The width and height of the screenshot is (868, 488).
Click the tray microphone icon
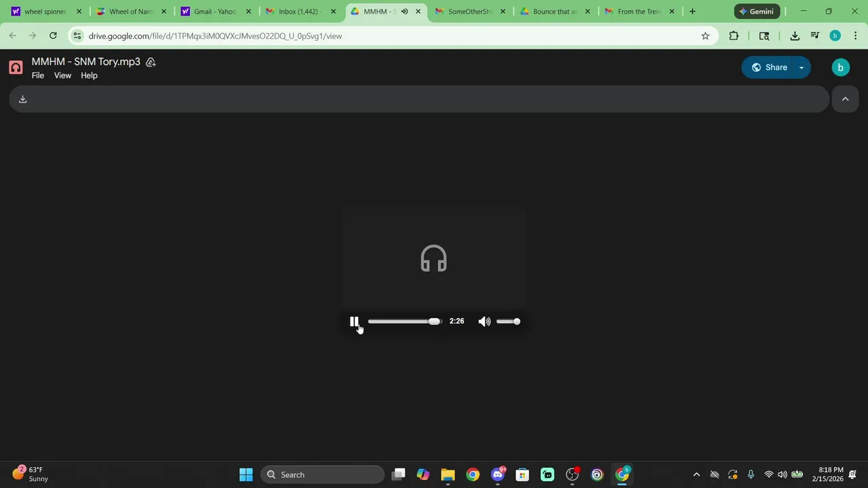(x=751, y=474)
